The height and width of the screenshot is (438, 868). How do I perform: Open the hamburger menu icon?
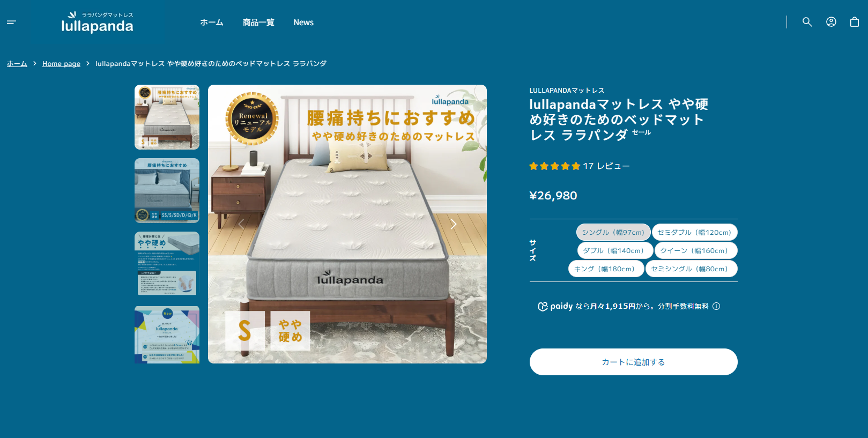click(11, 22)
